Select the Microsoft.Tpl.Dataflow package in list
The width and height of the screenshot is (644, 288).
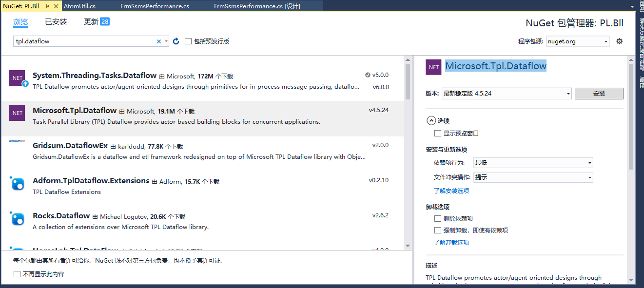[202, 119]
